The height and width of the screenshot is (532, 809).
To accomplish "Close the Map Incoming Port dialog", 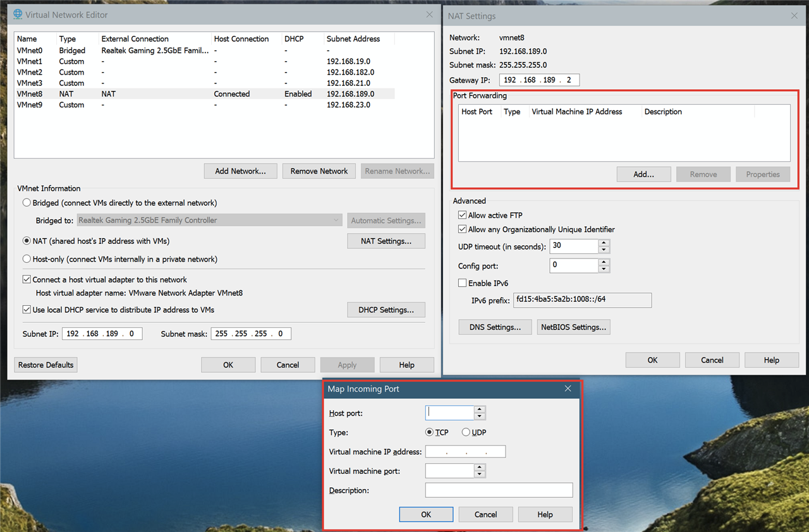I will pos(568,389).
